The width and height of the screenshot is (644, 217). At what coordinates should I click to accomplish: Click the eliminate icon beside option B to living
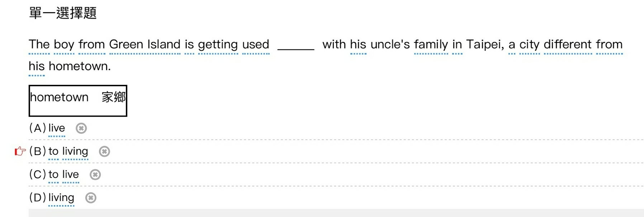(x=104, y=151)
